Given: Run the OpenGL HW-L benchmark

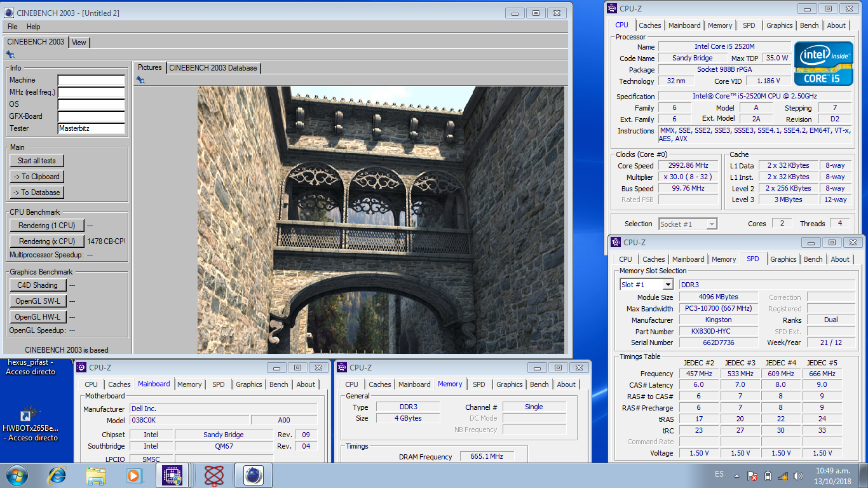Looking at the screenshot, I should point(37,317).
